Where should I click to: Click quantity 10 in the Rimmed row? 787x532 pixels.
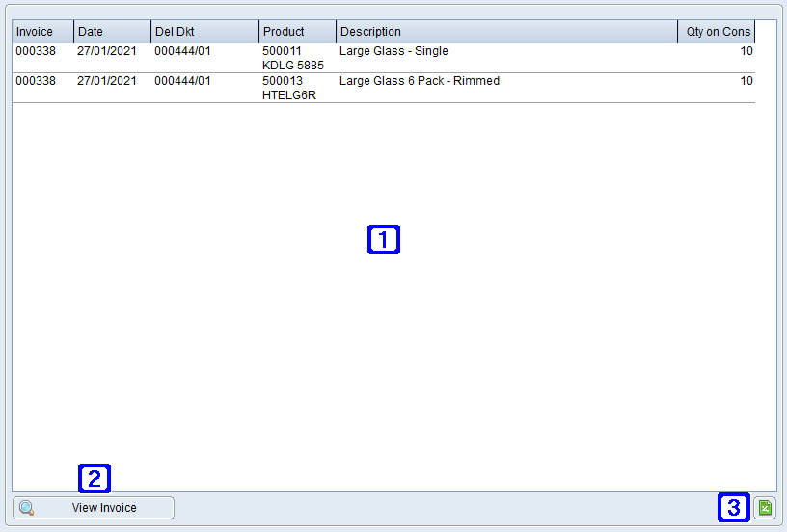click(x=746, y=81)
